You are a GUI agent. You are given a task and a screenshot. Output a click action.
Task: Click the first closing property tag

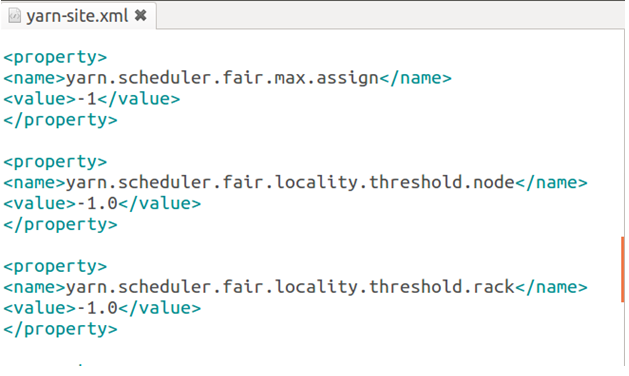61,120
